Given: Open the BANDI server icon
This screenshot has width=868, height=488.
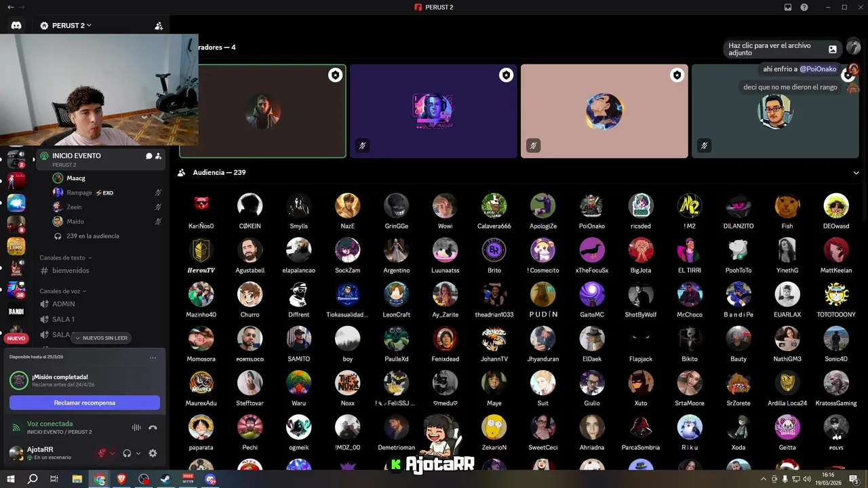Looking at the screenshot, I should [x=16, y=312].
